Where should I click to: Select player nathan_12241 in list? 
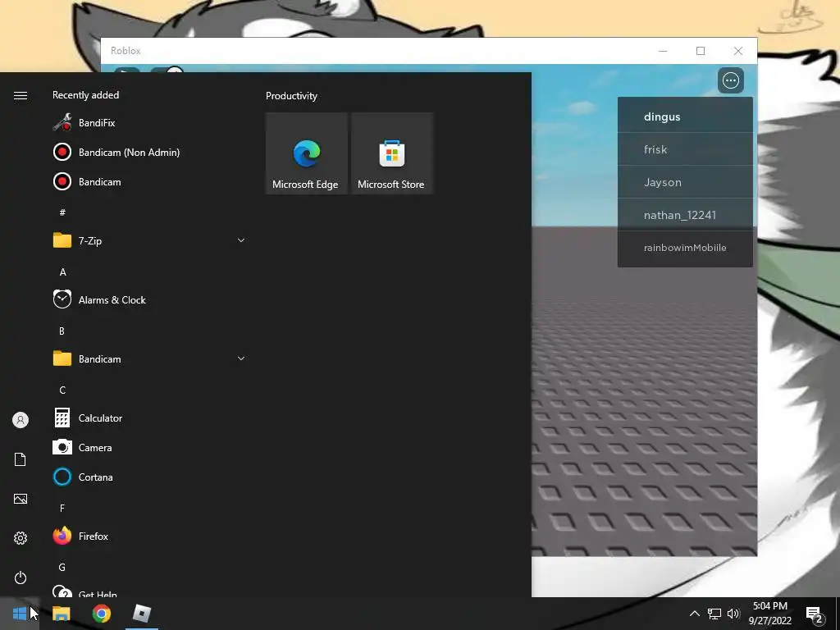click(685, 215)
